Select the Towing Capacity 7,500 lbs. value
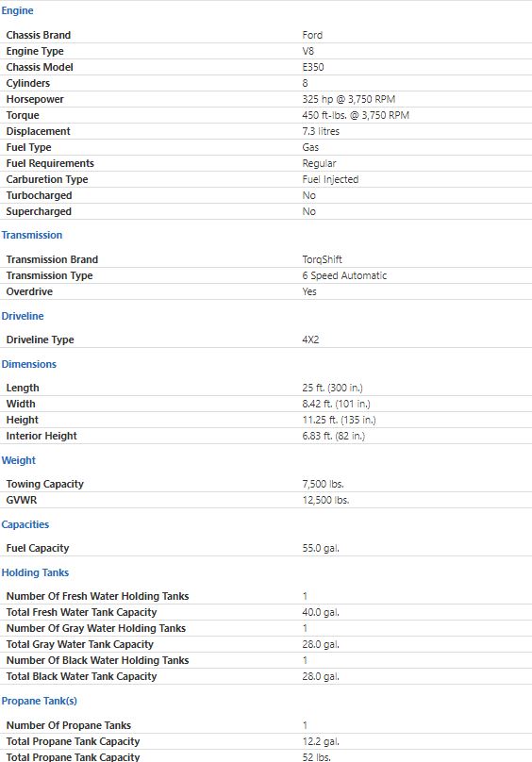 pos(323,484)
